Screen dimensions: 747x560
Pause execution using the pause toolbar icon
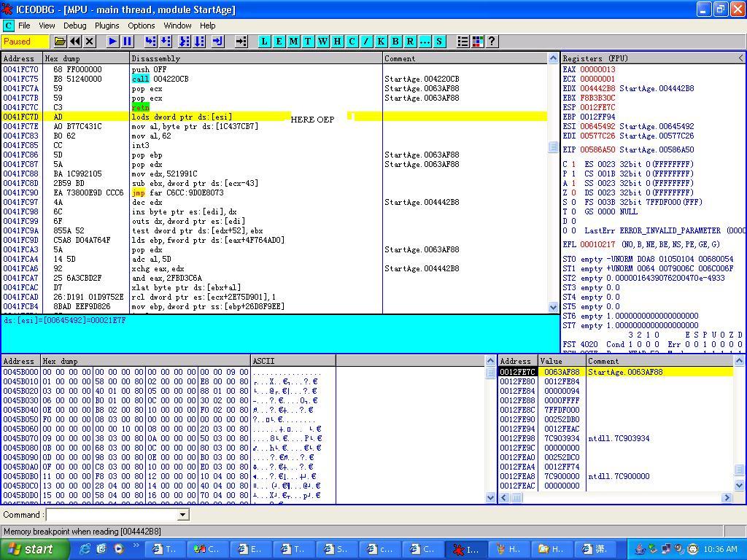point(127,42)
